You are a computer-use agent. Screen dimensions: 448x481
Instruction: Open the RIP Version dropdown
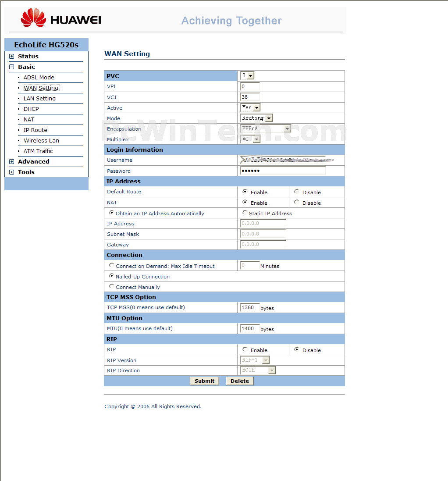[255, 360]
